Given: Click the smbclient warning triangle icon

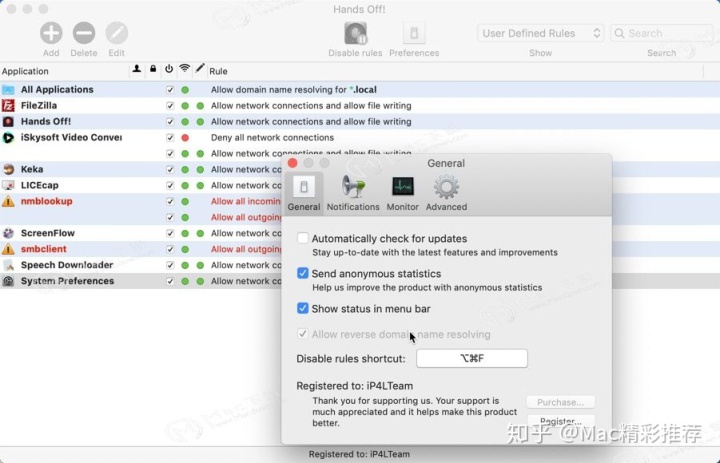Looking at the screenshot, I should click(8, 249).
